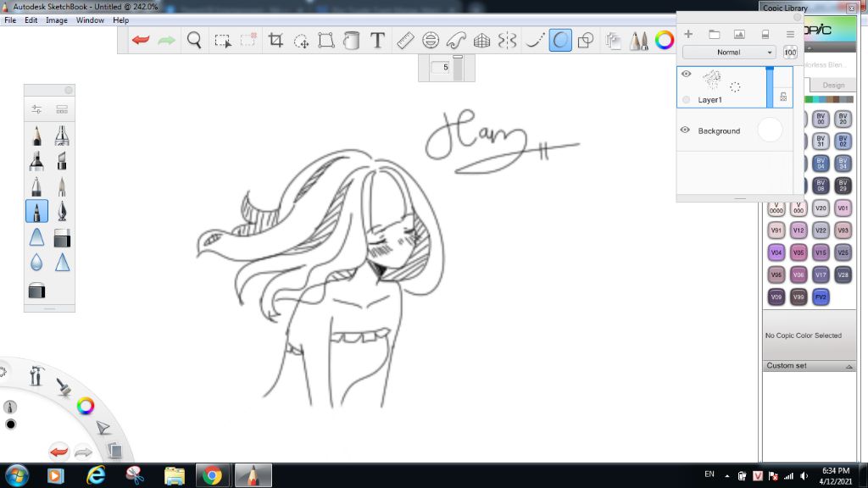Open the Color Wheel in top toolbar
Image resolution: width=868 pixels, height=488 pixels.
665,40
